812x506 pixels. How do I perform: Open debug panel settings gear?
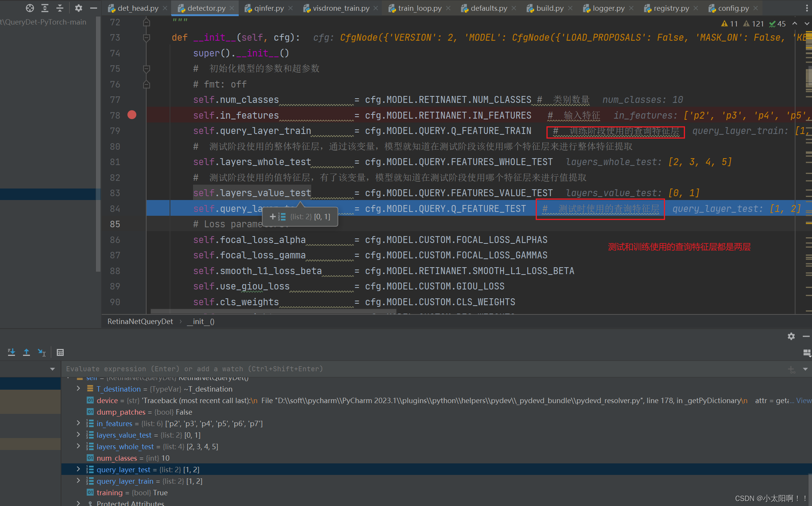click(791, 336)
